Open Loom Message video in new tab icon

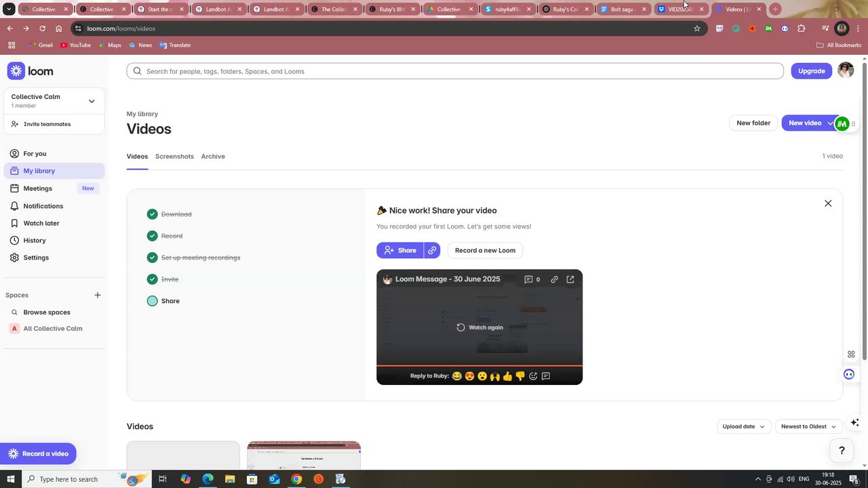click(x=570, y=279)
